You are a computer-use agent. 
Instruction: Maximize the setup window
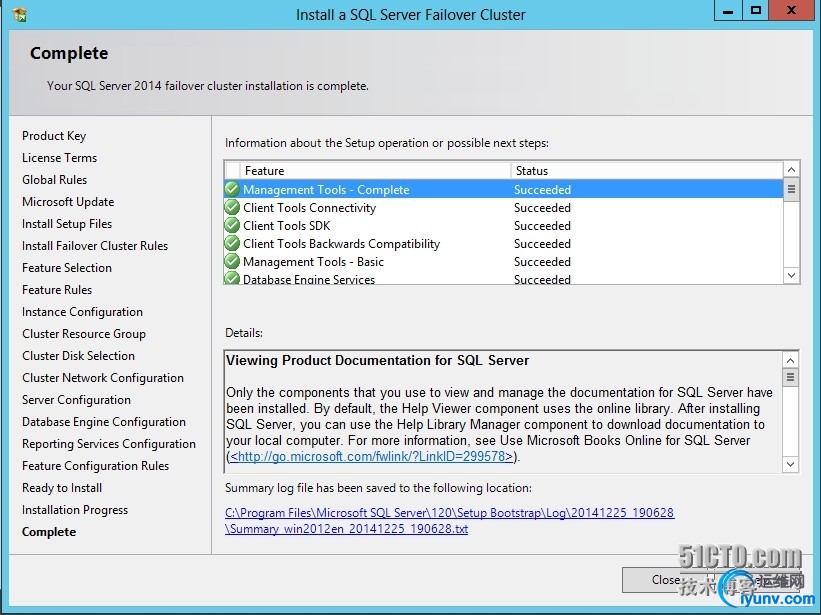tap(756, 10)
